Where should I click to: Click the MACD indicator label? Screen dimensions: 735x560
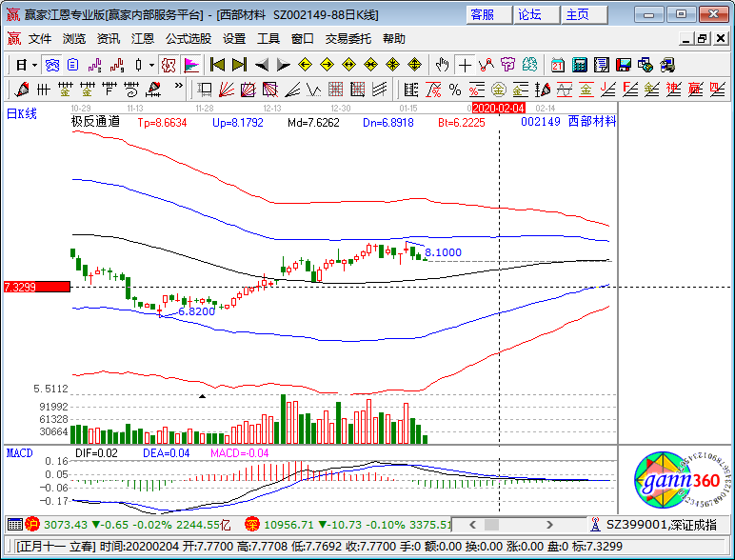tap(20, 453)
